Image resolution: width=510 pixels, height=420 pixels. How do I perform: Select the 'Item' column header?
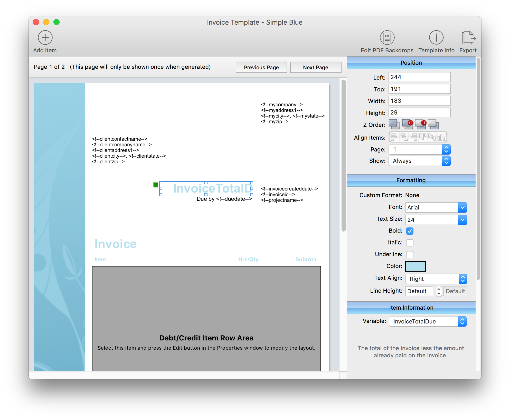pos(100,260)
